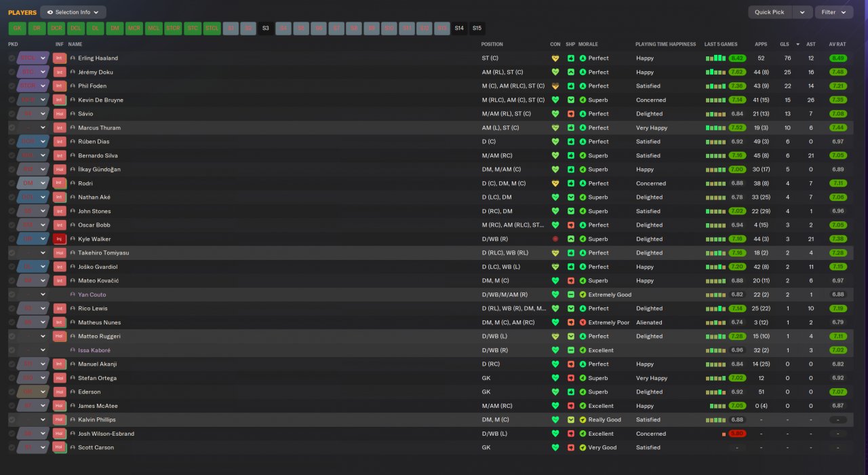Click Yan Couto's match sharpness icon
This screenshot has width=868, height=475.
click(x=571, y=294)
